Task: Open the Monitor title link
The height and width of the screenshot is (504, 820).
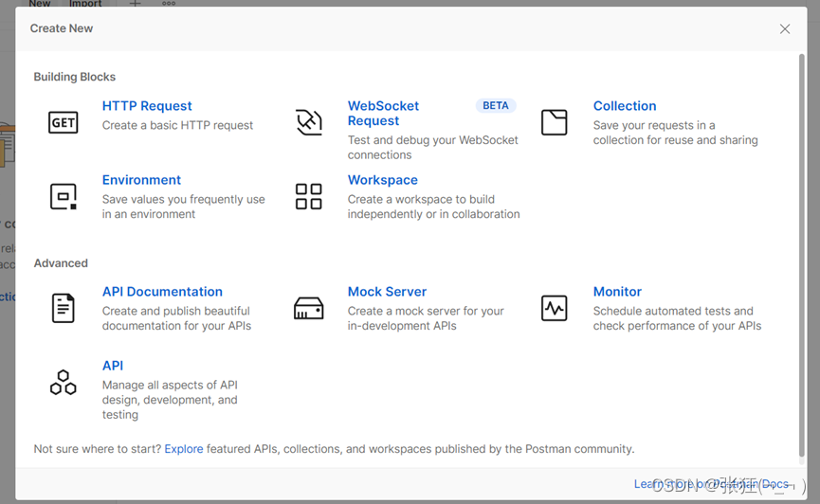Action: 617,292
